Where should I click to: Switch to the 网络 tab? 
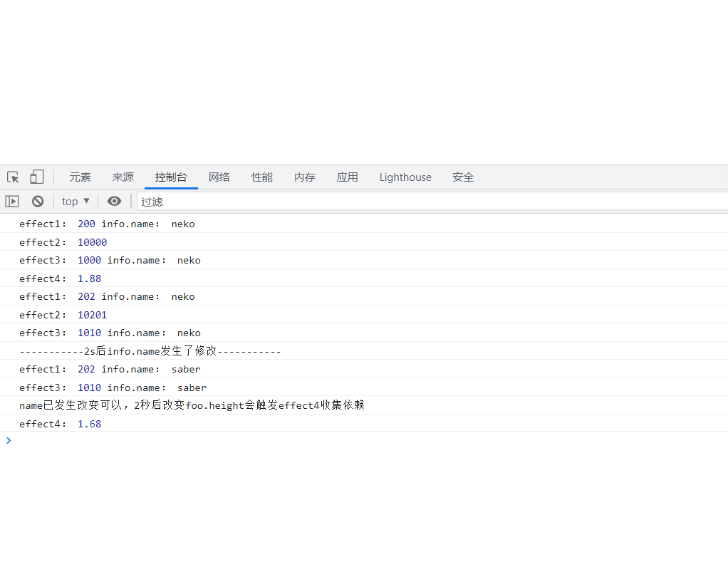(219, 177)
